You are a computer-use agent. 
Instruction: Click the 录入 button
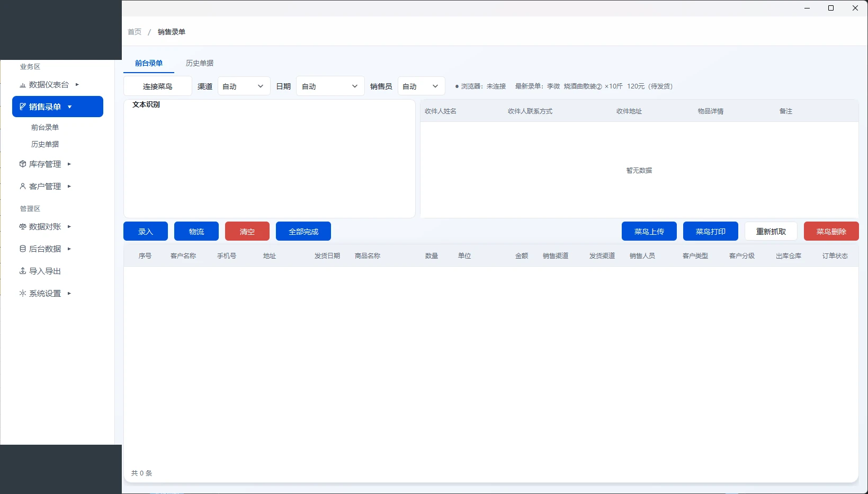pyautogui.click(x=146, y=232)
